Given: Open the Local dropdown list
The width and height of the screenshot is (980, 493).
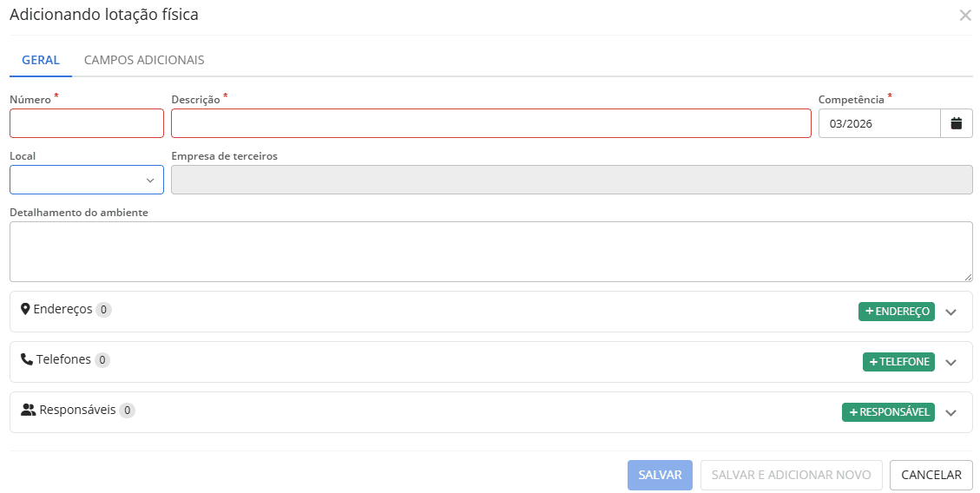Looking at the screenshot, I should [x=87, y=180].
